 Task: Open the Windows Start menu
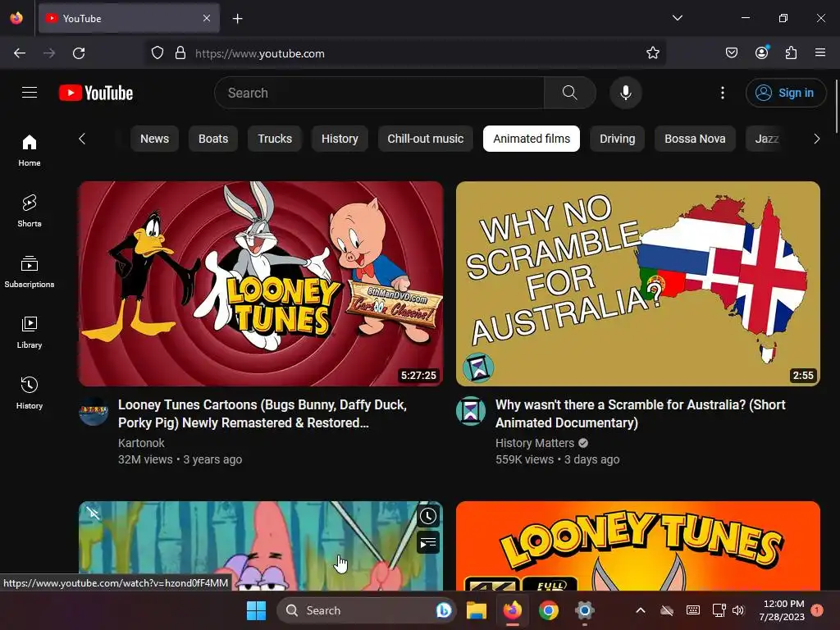coord(256,610)
